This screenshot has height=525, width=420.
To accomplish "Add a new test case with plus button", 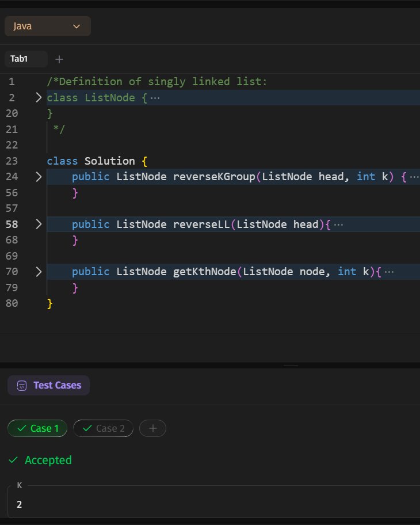I will point(152,428).
